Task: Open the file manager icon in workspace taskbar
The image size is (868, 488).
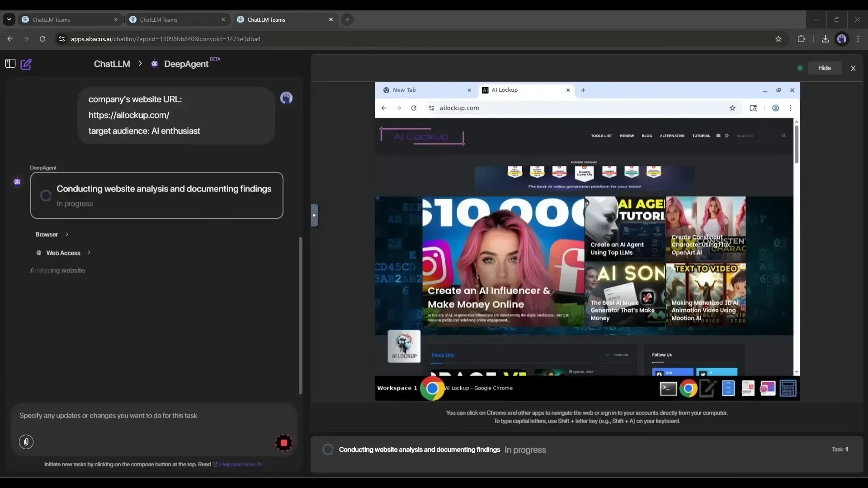Action: pyautogui.click(x=728, y=389)
